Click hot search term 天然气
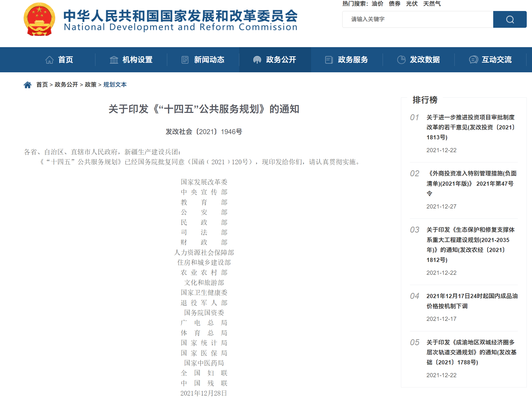The image size is (532, 400). pyautogui.click(x=432, y=4)
